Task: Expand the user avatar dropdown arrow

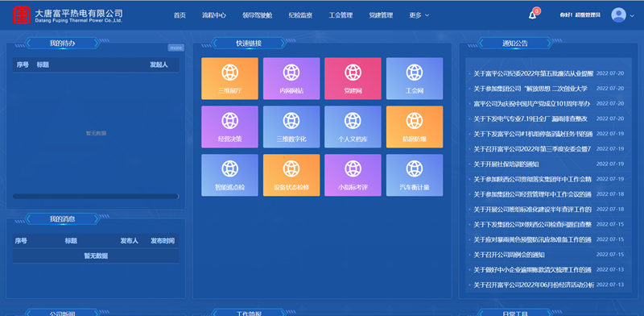Action: (x=632, y=15)
